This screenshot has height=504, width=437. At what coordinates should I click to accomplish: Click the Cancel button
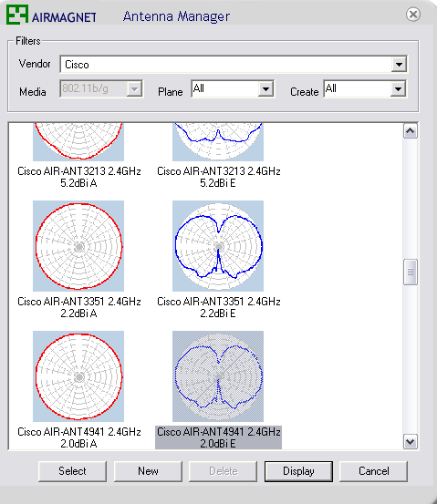coord(374,471)
